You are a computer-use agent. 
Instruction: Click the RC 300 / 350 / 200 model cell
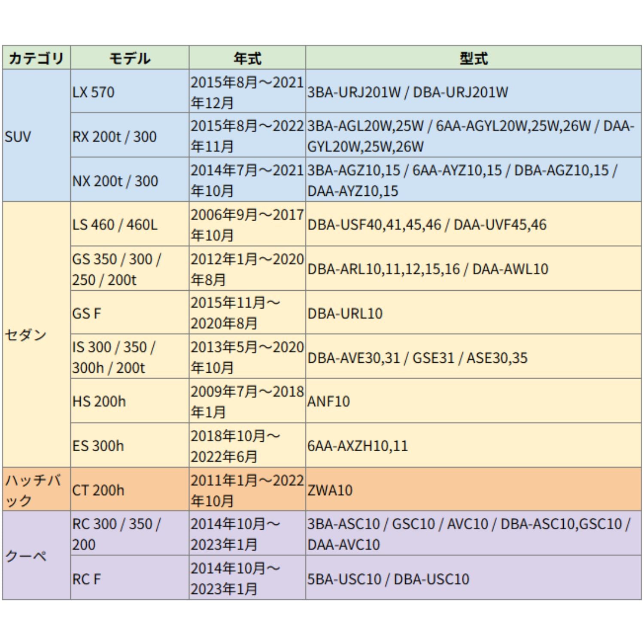click(x=130, y=533)
